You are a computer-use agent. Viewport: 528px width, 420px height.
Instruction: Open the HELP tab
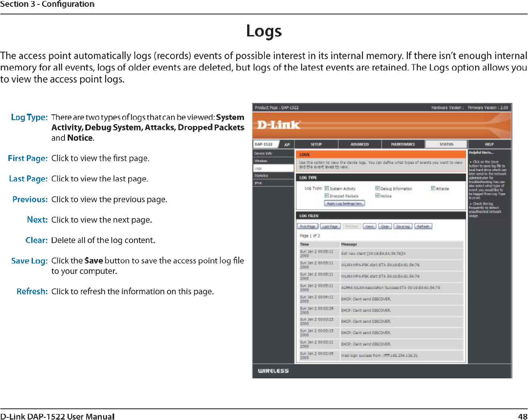tap(490, 144)
